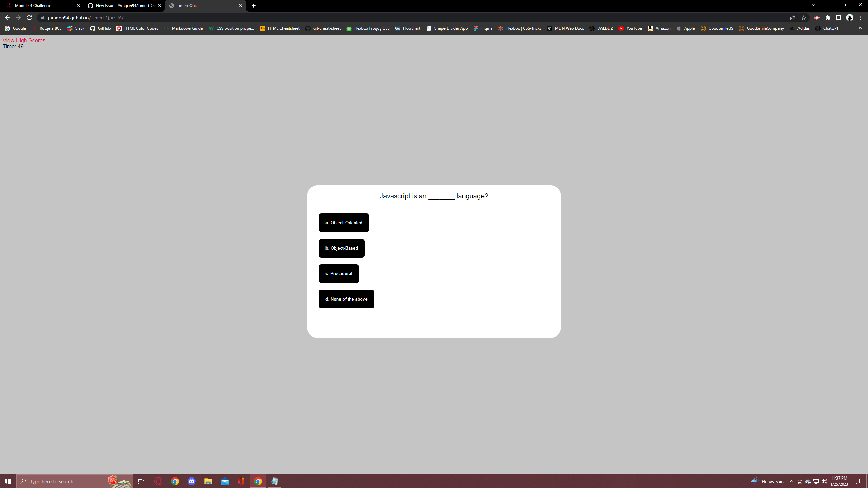The height and width of the screenshot is (488, 868).
Task: Open the Mail app in taskbar
Action: 224,481
